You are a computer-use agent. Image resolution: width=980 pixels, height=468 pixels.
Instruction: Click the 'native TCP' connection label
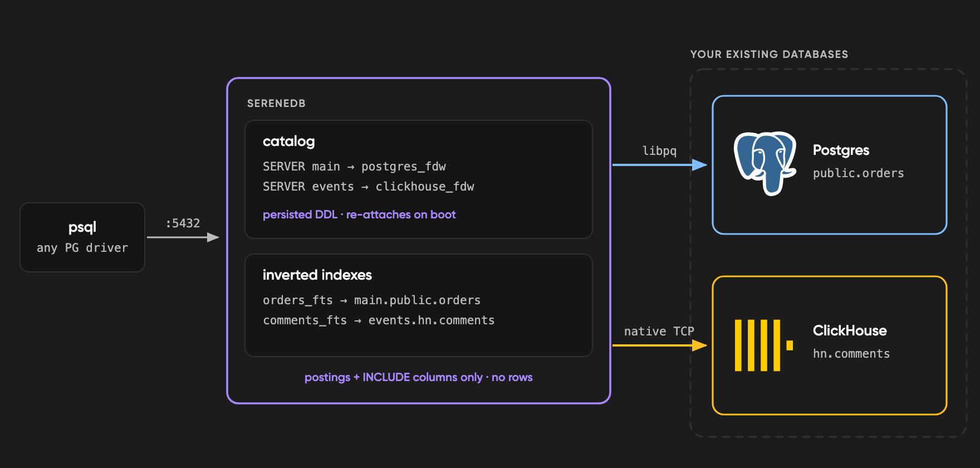[x=659, y=331]
